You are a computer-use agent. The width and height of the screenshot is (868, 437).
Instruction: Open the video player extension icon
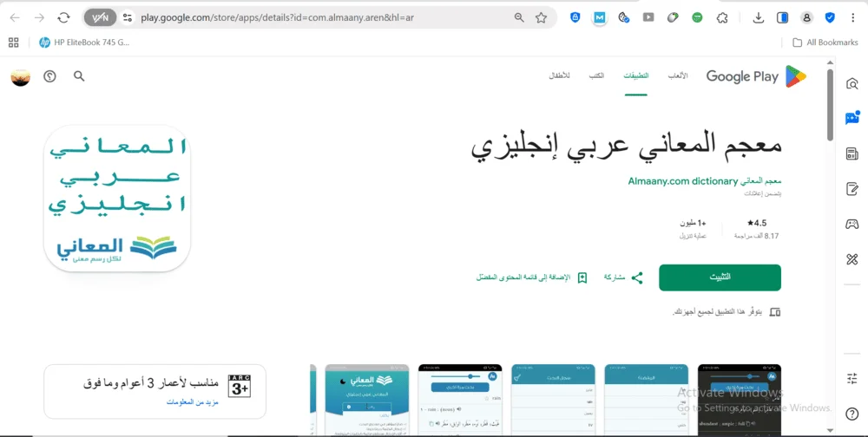[648, 17]
